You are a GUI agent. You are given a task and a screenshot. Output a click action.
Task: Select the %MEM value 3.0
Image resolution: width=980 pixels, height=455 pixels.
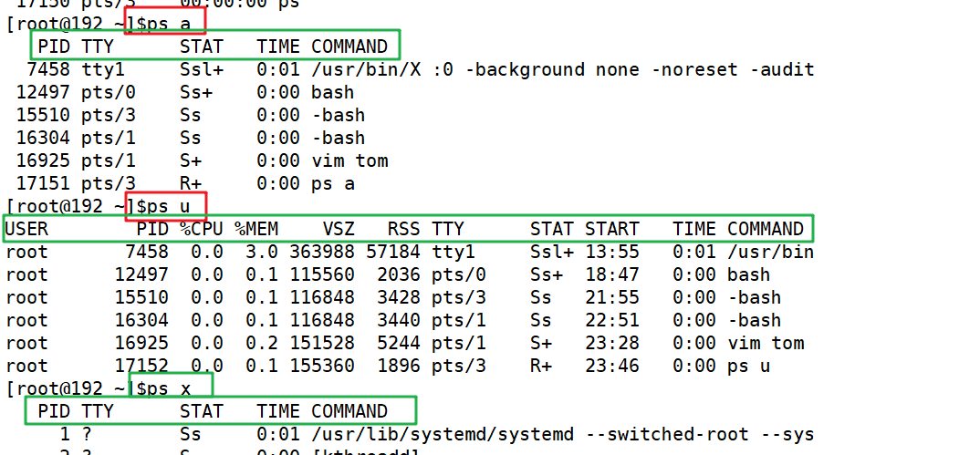pyautogui.click(x=262, y=253)
